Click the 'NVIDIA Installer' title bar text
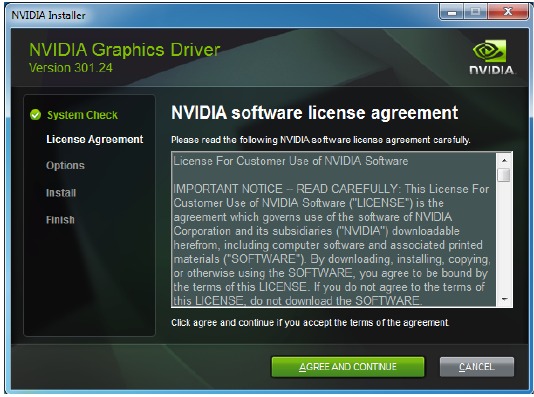 click(48, 15)
